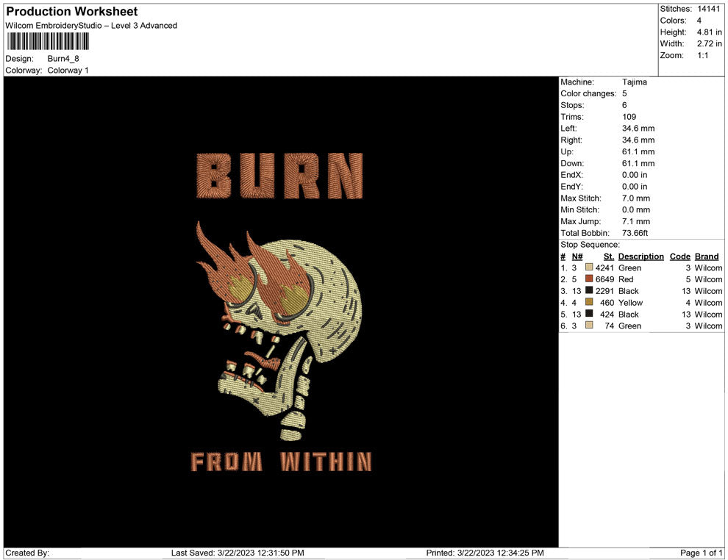Click 'Wilcom EmbroideryStudio – Level 3 Advanced' text
The height and width of the screenshot is (560, 728).
click(x=91, y=26)
